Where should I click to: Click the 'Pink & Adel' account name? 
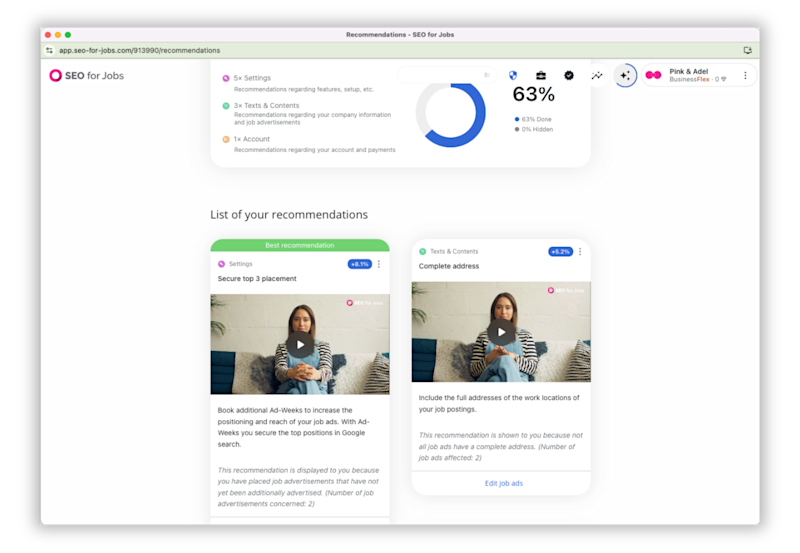click(x=688, y=71)
